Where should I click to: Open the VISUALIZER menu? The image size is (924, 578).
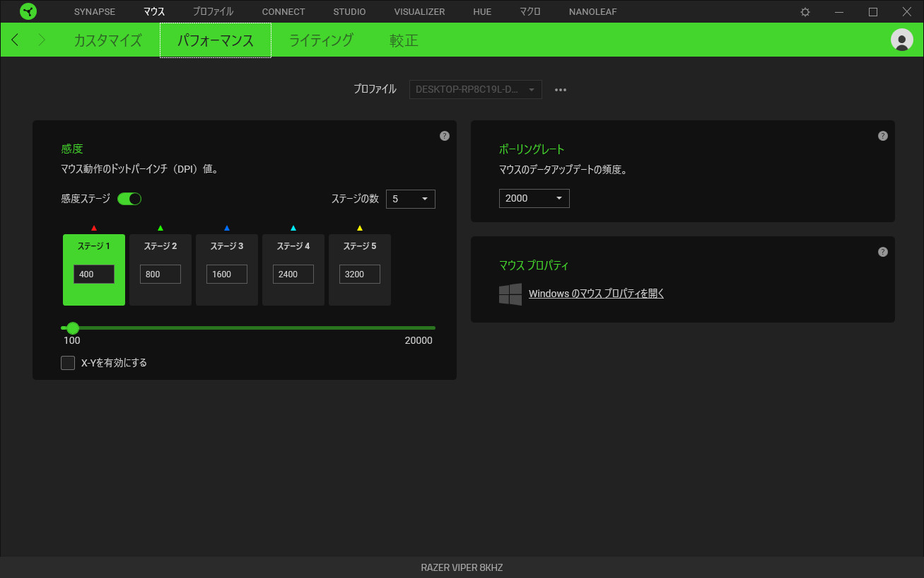tap(419, 12)
